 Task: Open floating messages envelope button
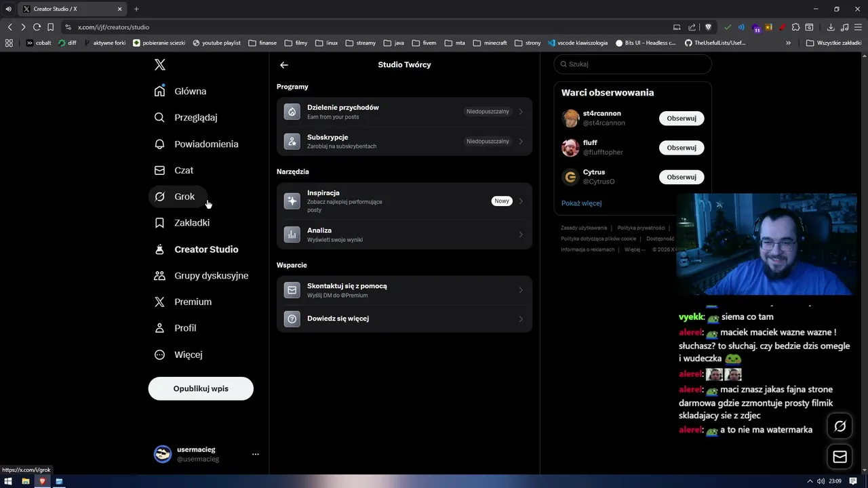(840, 457)
